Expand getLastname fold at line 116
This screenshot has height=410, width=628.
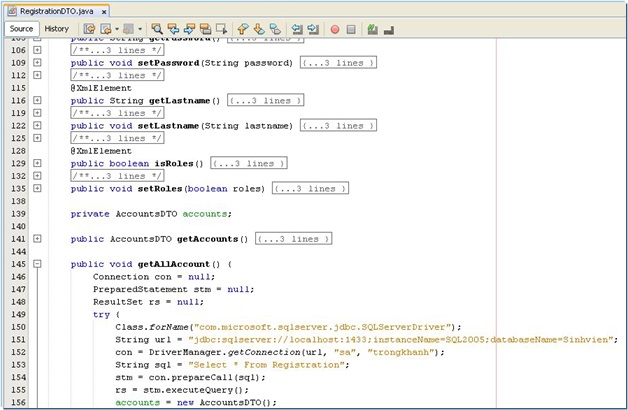click(x=37, y=100)
